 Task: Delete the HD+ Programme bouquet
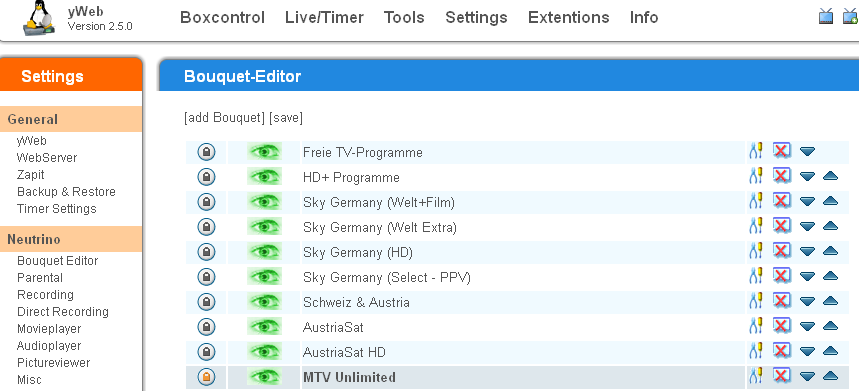(x=782, y=176)
